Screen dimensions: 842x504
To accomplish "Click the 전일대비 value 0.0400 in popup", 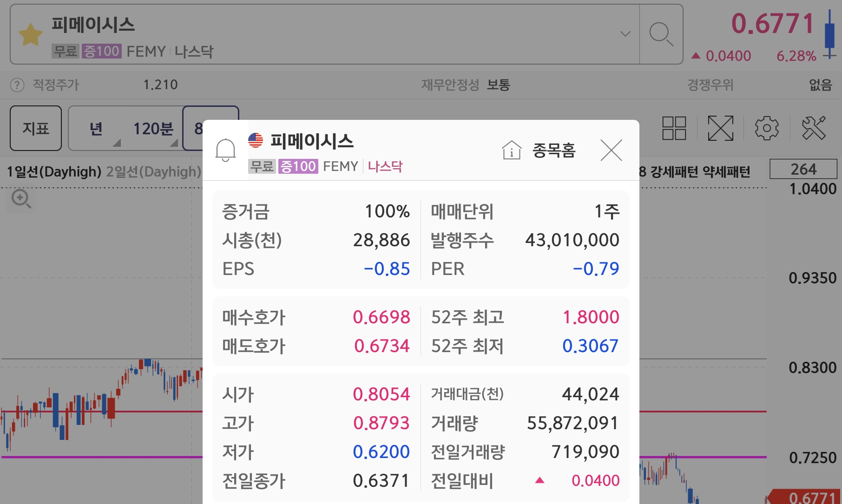I will (595, 481).
